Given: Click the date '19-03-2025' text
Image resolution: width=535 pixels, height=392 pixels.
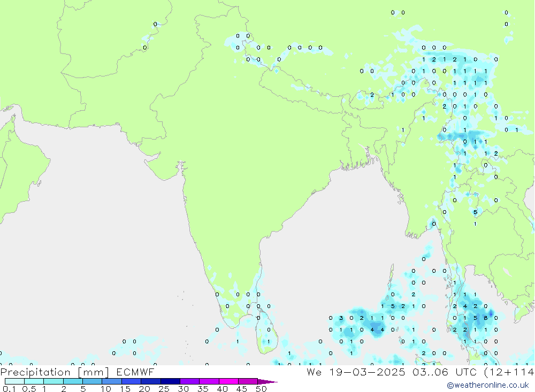Looking at the screenshot, I should (367, 372).
